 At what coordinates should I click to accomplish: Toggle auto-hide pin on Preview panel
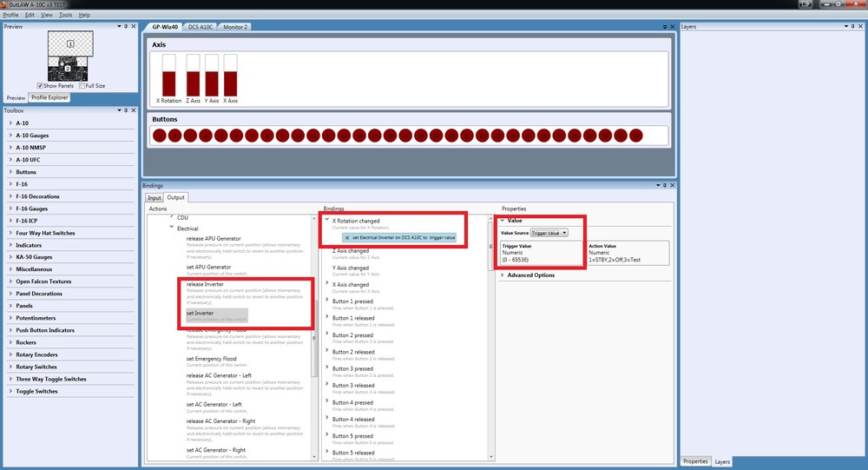click(x=126, y=26)
